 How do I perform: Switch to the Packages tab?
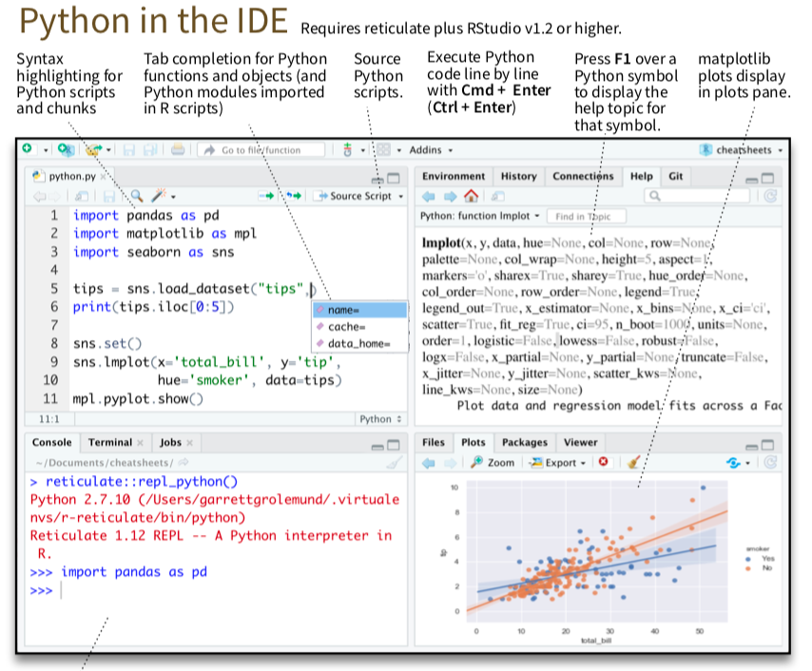coord(525,443)
